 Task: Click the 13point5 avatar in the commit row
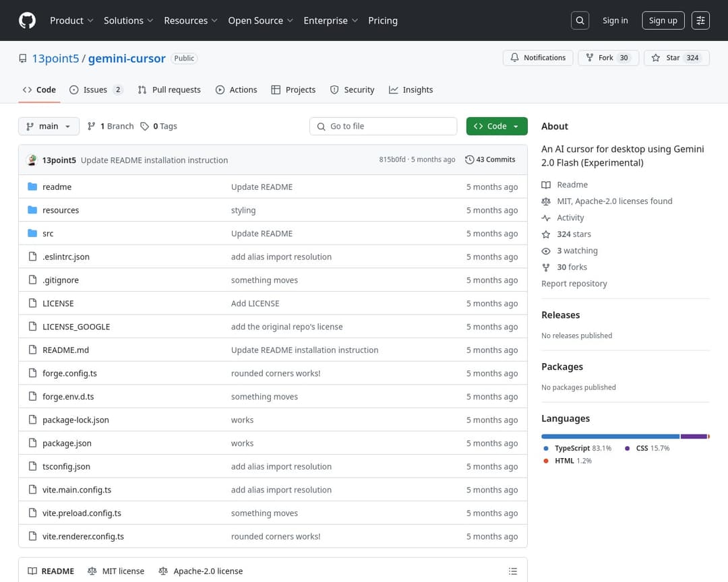[x=32, y=160]
